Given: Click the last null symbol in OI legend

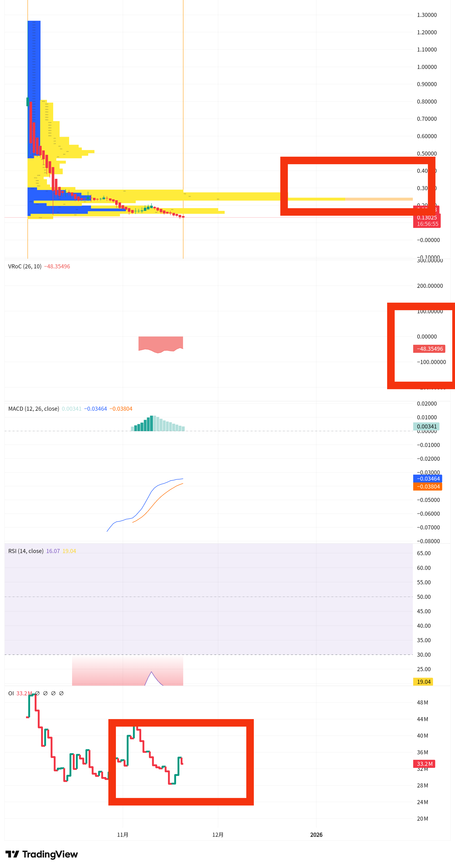Looking at the screenshot, I should pyautogui.click(x=61, y=693).
